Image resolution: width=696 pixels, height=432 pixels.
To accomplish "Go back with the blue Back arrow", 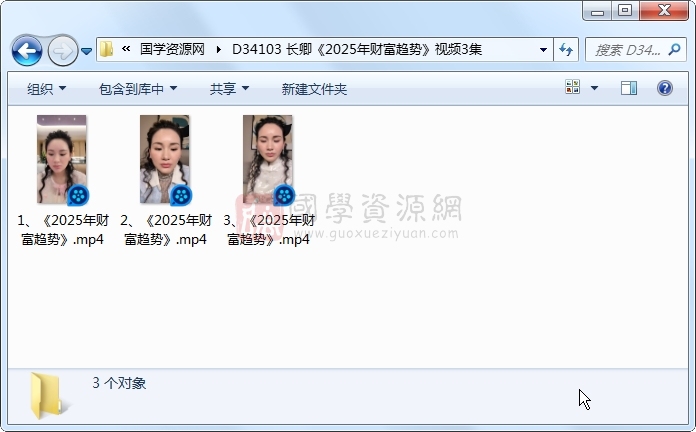I will (x=27, y=51).
